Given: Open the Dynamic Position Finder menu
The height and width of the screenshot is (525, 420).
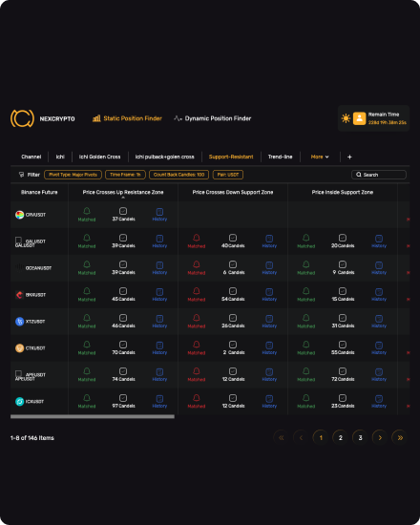Looking at the screenshot, I should 213,118.
